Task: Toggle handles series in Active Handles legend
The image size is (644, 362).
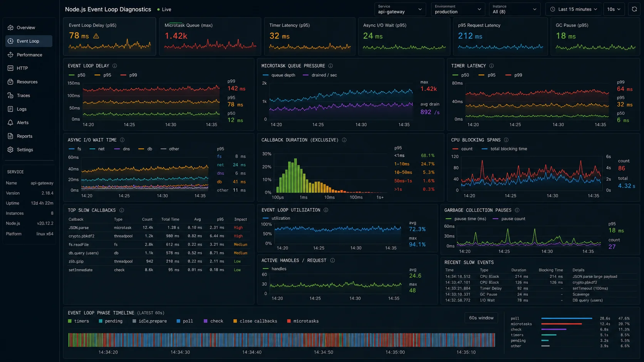Action: (274, 269)
